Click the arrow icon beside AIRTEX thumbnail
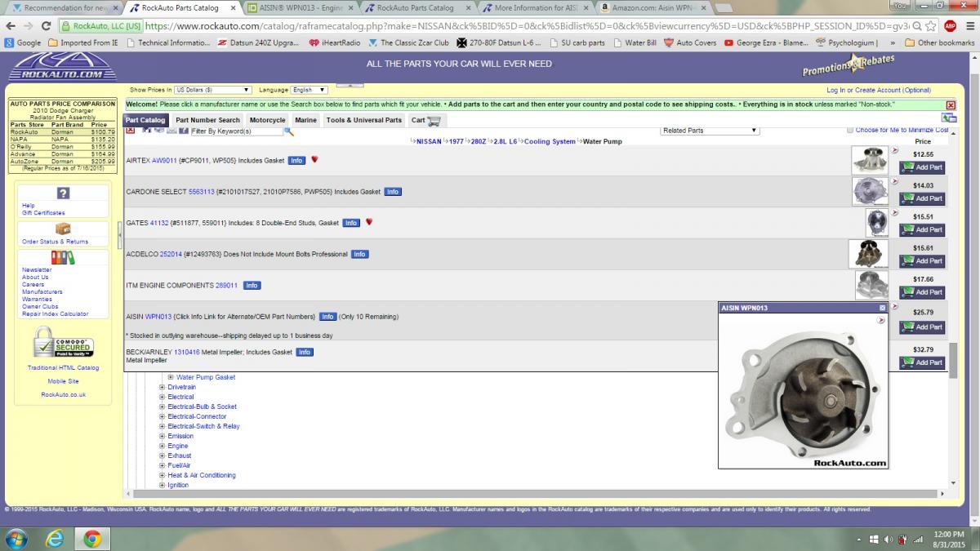Image resolution: width=980 pixels, height=551 pixels. click(x=894, y=150)
